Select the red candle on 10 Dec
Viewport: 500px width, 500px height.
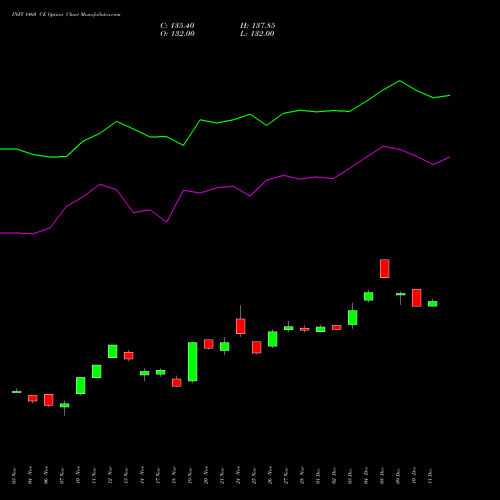[x=417, y=298]
